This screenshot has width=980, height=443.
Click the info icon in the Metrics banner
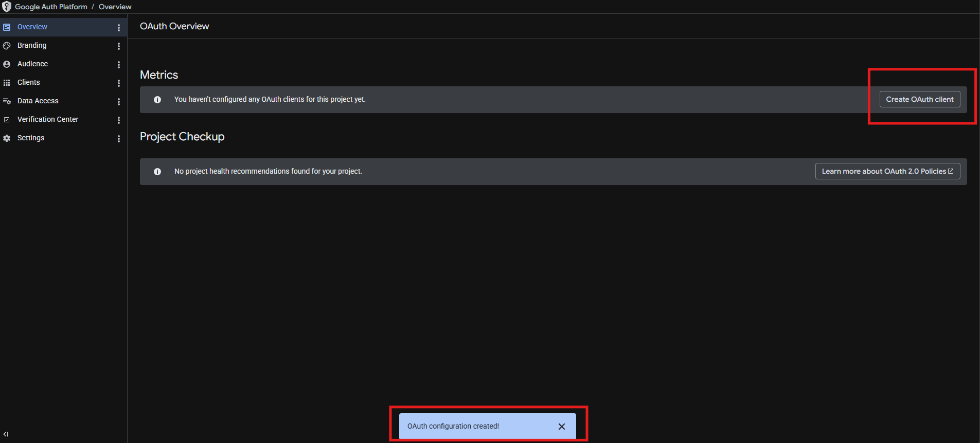click(x=157, y=100)
